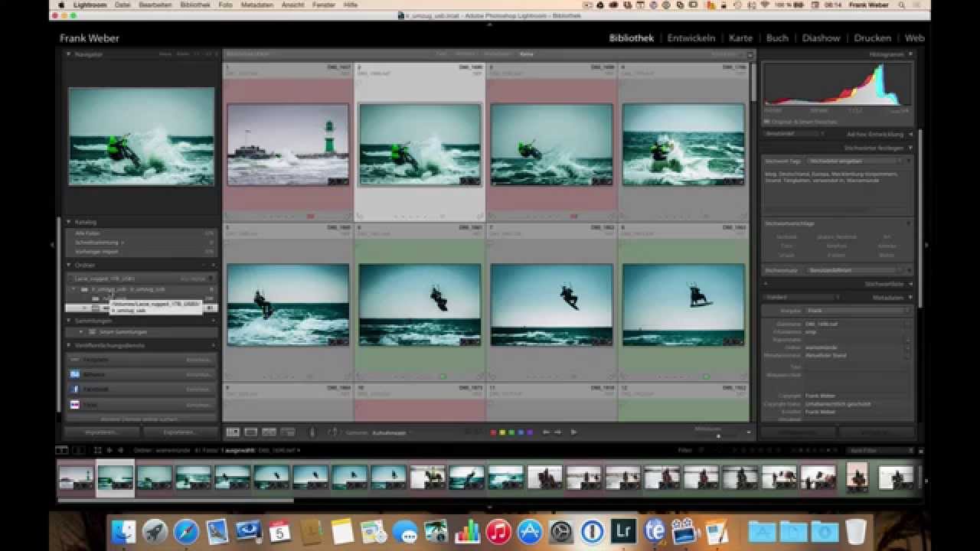Viewport: 980px width, 551px height.
Task: Open the Bibliothek menu in menu bar
Action: pyautogui.click(x=194, y=5)
